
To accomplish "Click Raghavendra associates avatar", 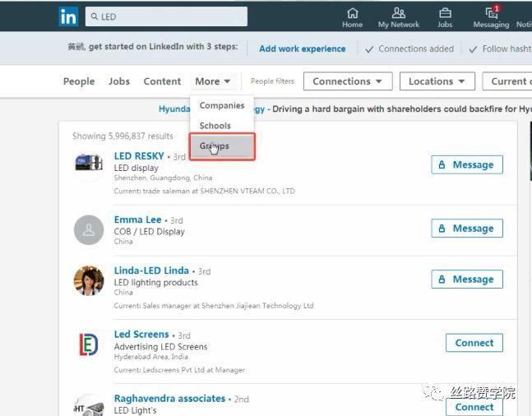I will [x=89, y=406].
